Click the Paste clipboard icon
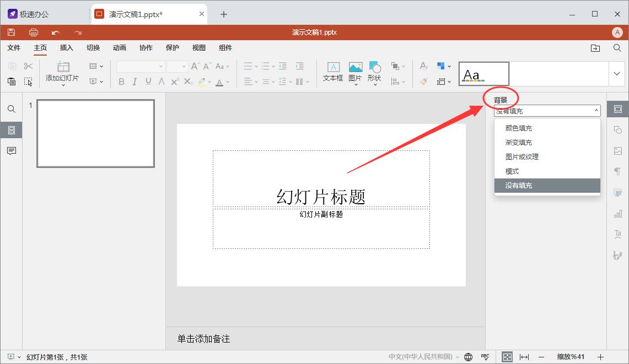The image size is (629, 364). tap(12, 82)
